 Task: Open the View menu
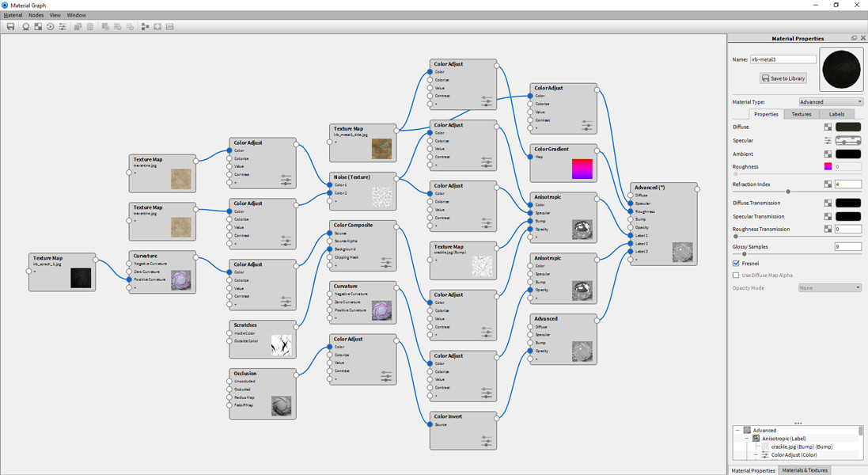click(55, 15)
